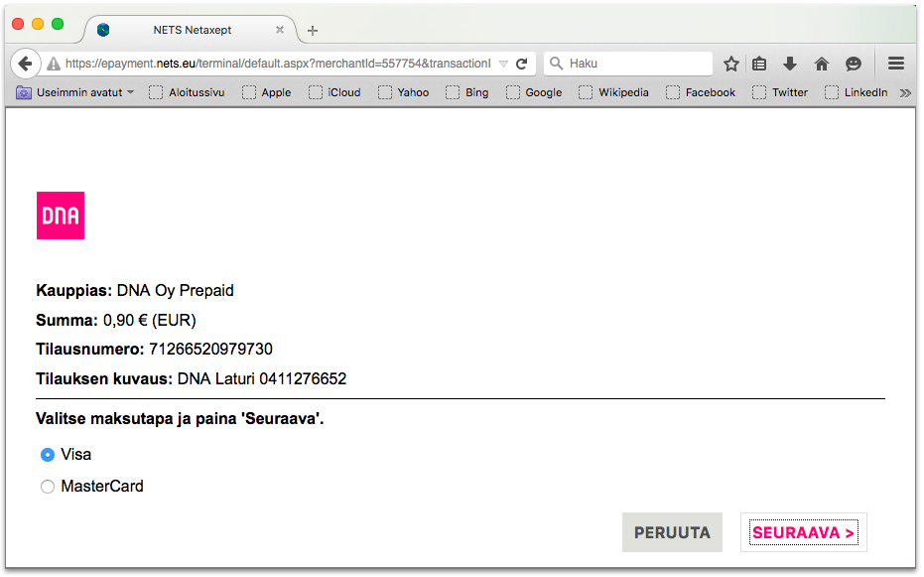The width and height of the screenshot is (924, 577).
Task: Click the security warning icon in URL bar
Action: point(54,64)
